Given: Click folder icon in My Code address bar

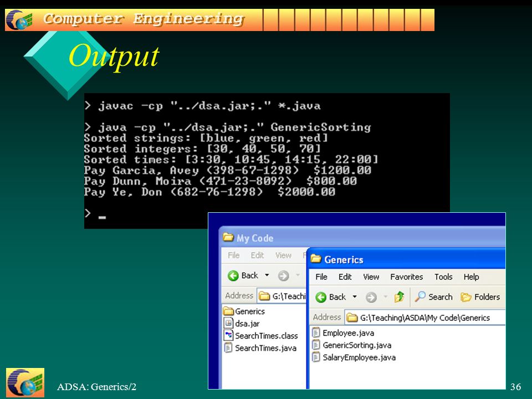Looking at the screenshot, I should pyautogui.click(x=264, y=296).
